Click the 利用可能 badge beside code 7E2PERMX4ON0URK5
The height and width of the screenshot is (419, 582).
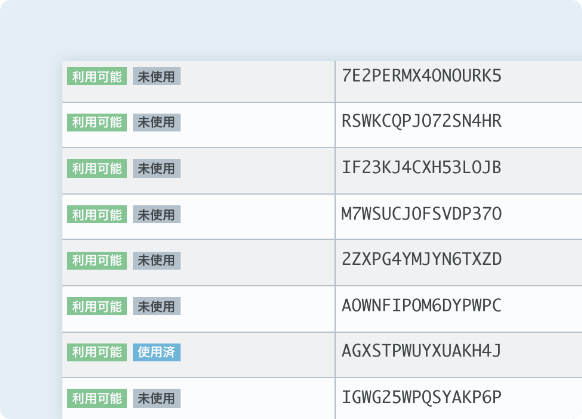pyautogui.click(x=97, y=76)
